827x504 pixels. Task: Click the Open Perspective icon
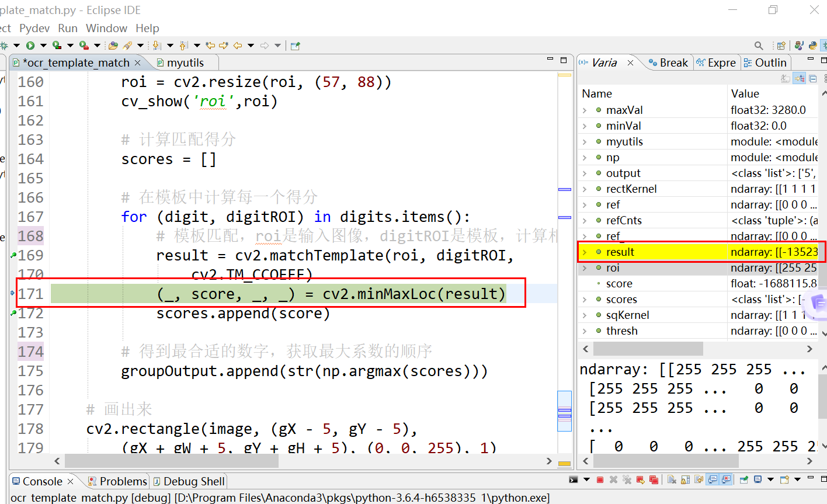click(781, 45)
